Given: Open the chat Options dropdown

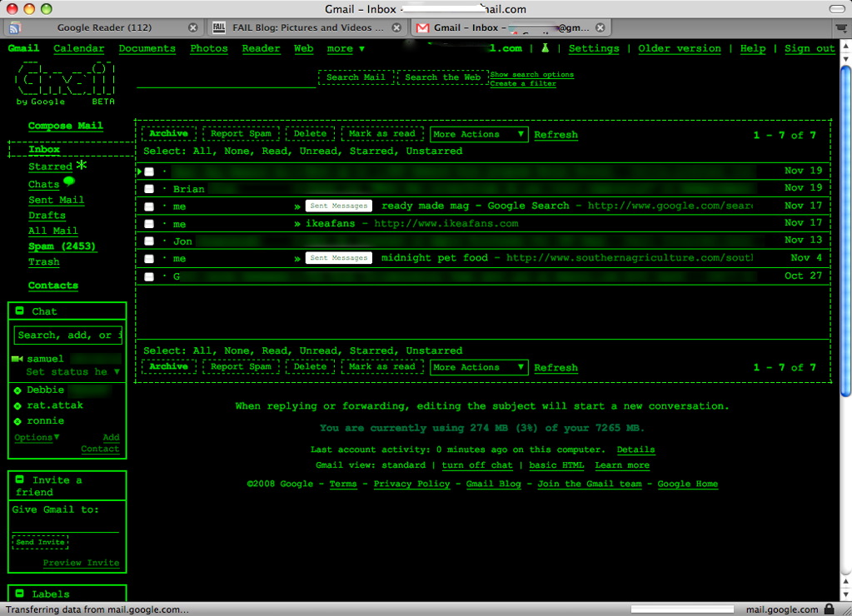Looking at the screenshot, I should [x=37, y=437].
